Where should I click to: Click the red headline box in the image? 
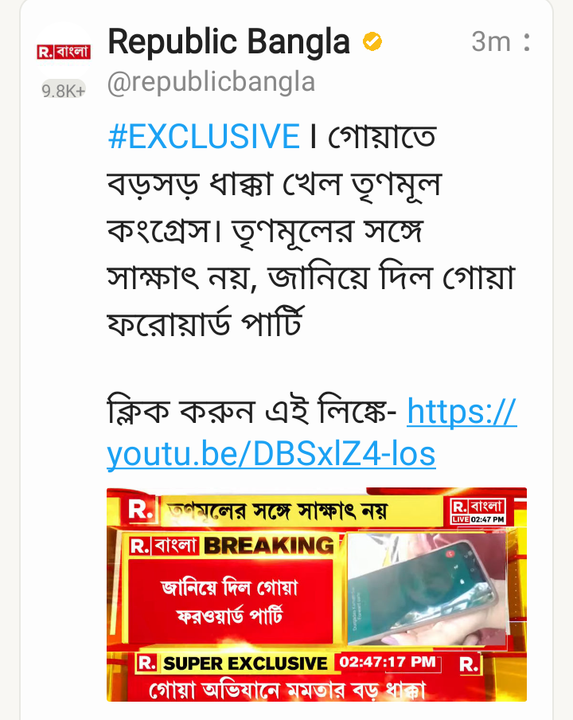click(230, 601)
